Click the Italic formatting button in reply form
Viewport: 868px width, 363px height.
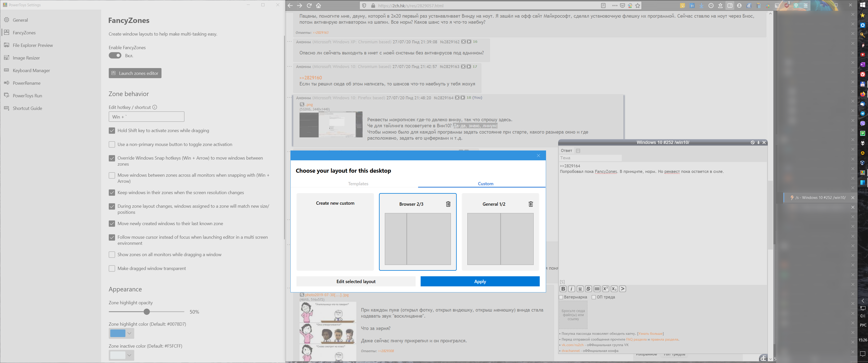(571, 289)
